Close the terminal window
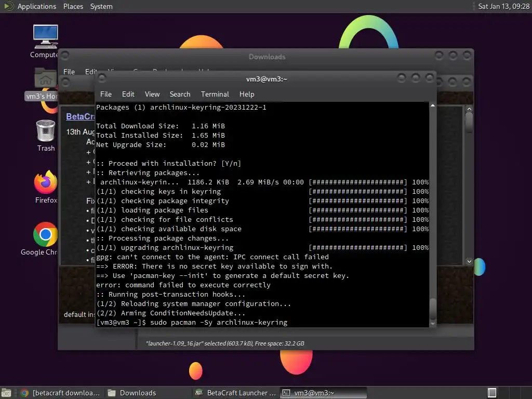This screenshot has height=399, width=532. pos(430,78)
